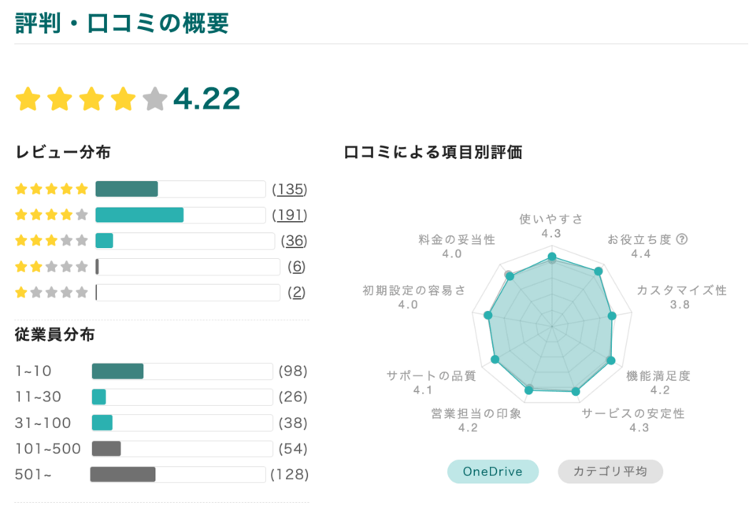The width and height of the screenshot is (756, 532).
Task: Toggle the カテゴリ平均 legend pill
Action: pyautogui.click(x=610, y=471)
